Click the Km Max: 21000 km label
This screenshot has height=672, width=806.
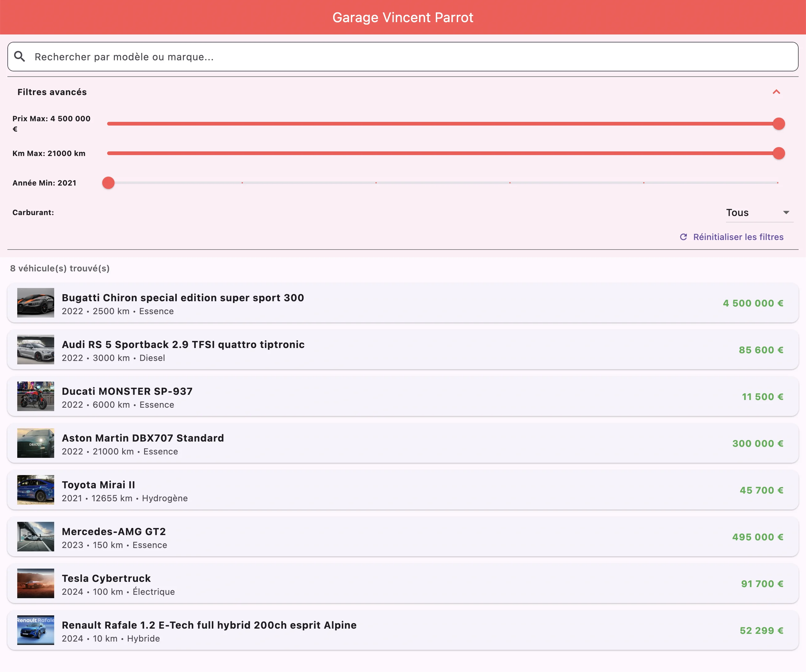pos(49,154)
